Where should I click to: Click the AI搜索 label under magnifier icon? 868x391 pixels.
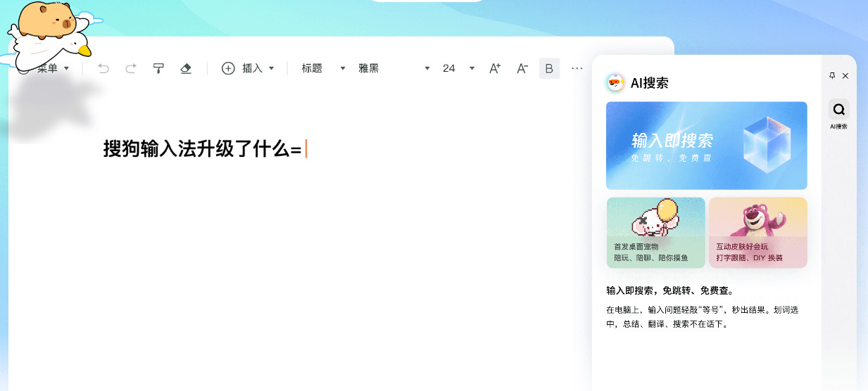tap(838, 127)
